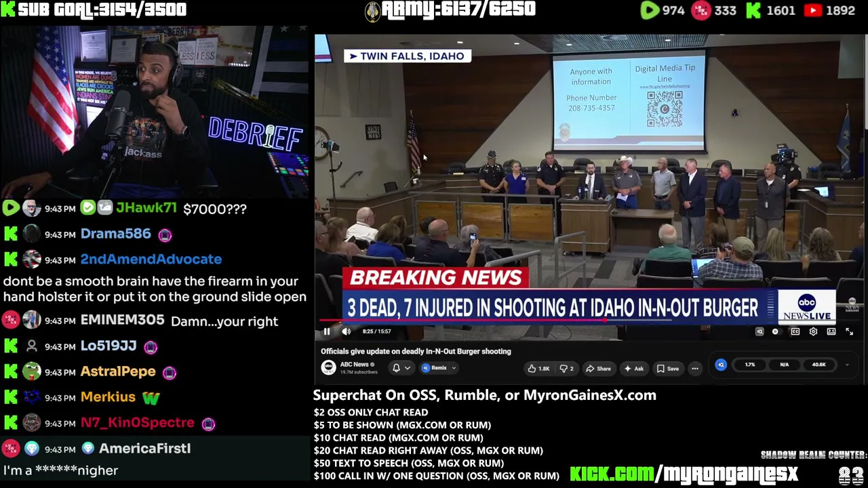The height and width of the screenshot is (488, 868).
Task: Pause the ABC News video
Action: tap(326, 331)
